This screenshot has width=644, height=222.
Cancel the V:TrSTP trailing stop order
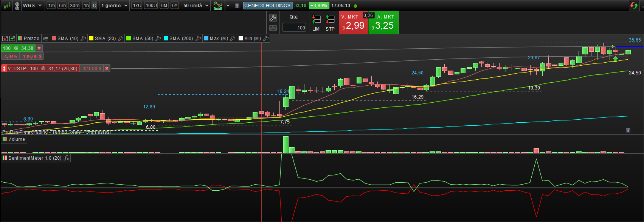[x=107, y=69]
